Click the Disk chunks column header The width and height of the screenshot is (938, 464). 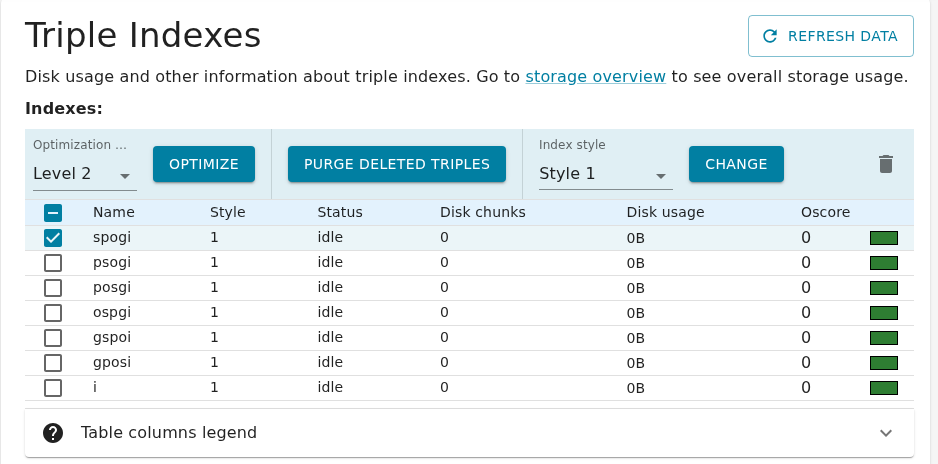click(483, 212)
